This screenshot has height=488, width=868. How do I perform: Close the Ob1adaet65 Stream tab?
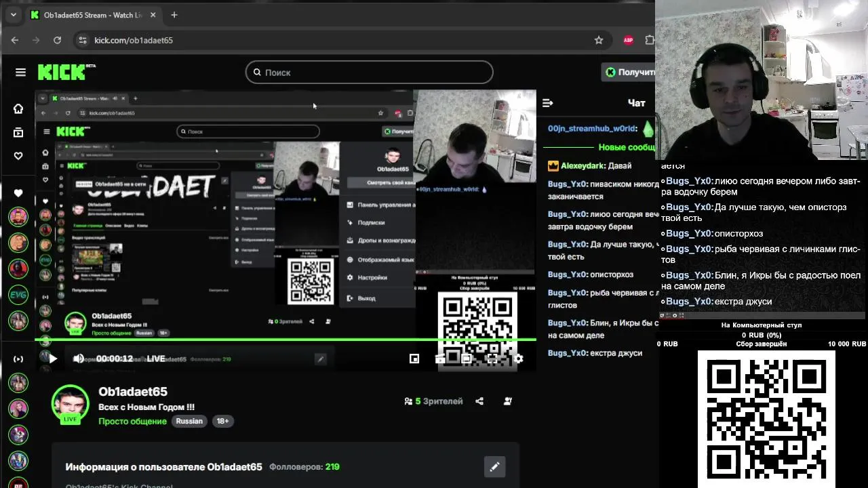click(153, 15)
